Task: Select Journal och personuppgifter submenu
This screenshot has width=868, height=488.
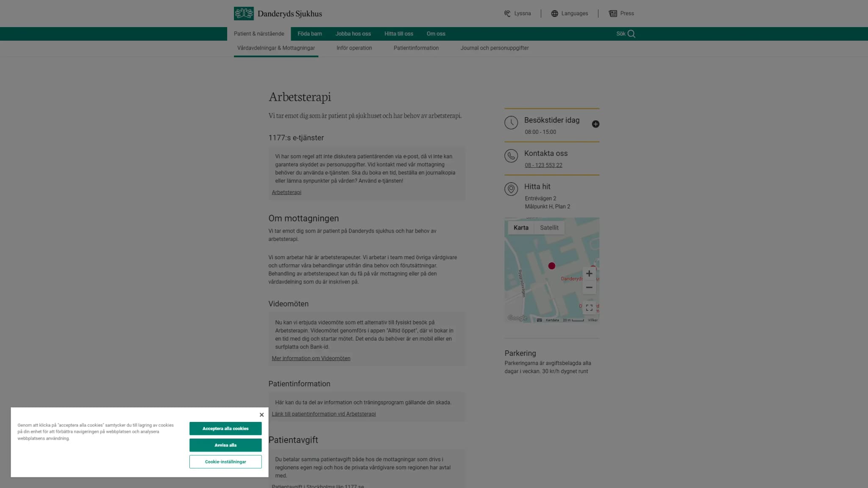Action: coord(495,48)
